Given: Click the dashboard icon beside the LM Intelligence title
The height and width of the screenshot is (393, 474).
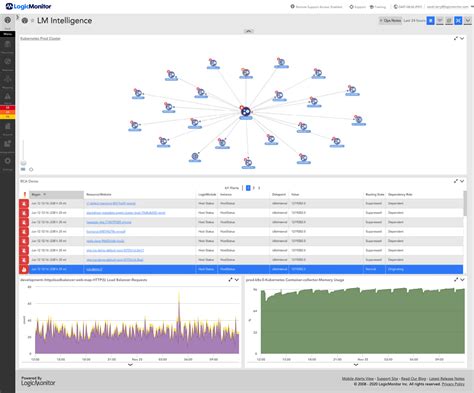Looking at the screenshot, I should pyautogui.click(x=25, y=21).
